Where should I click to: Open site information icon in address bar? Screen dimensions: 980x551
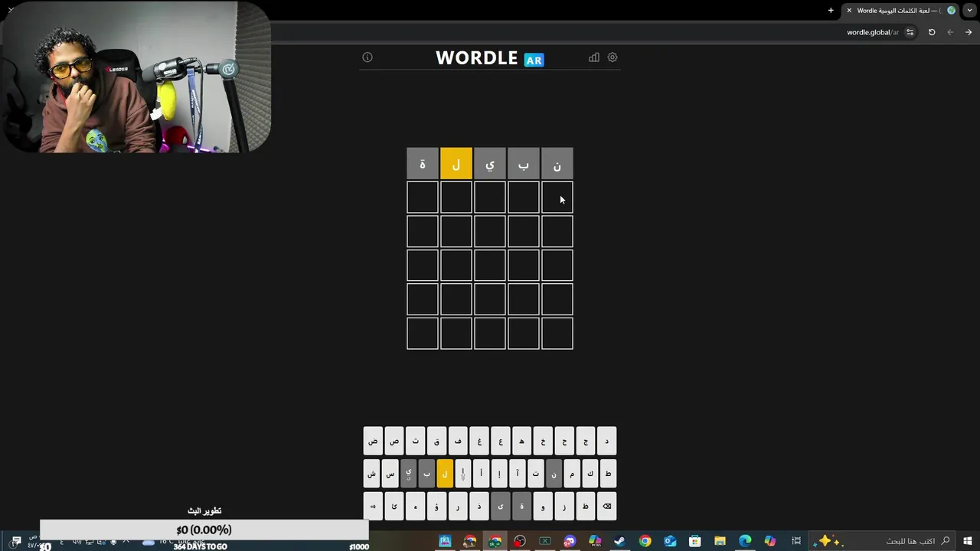[910, 32]
